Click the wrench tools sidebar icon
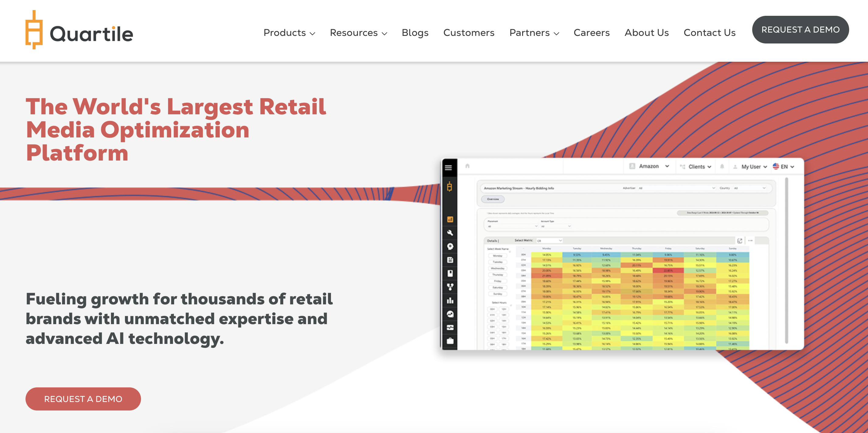This screenshot has height=433, width=868. (450, 233)
